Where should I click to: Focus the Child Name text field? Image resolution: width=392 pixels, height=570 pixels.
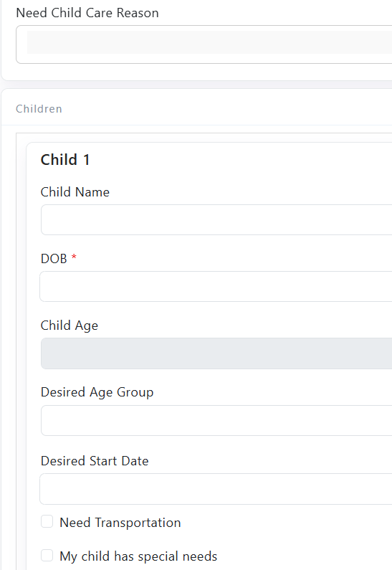216,219
